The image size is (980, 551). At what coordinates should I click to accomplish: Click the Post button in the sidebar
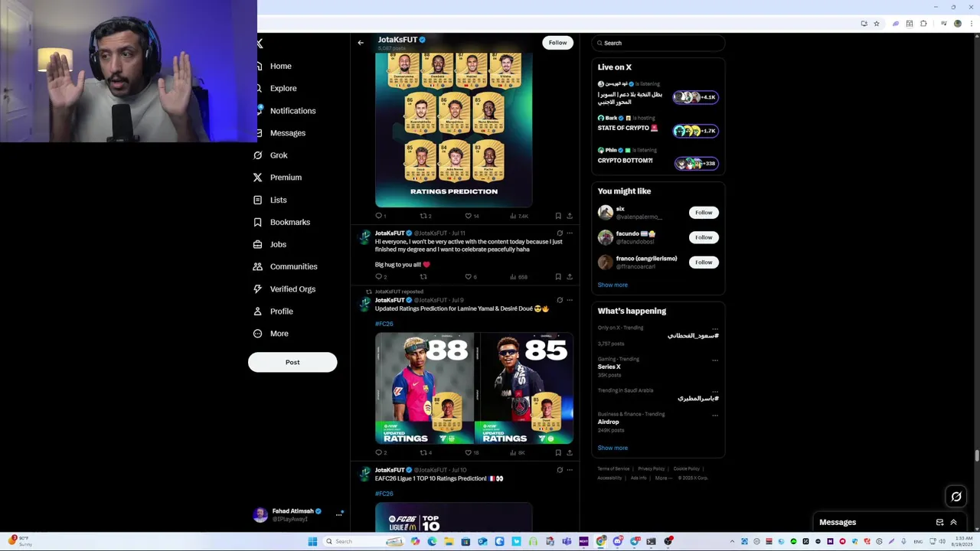(x=292, y=362)
